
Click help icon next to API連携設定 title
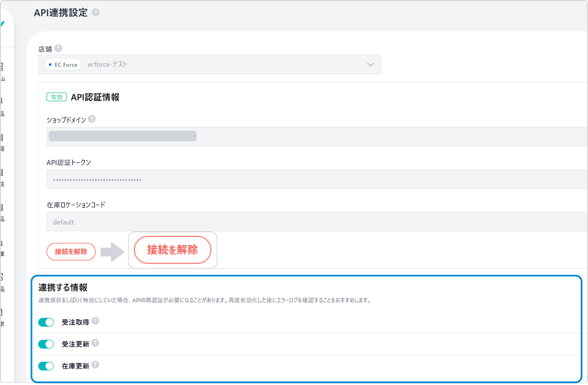click(x=96, y=12)
